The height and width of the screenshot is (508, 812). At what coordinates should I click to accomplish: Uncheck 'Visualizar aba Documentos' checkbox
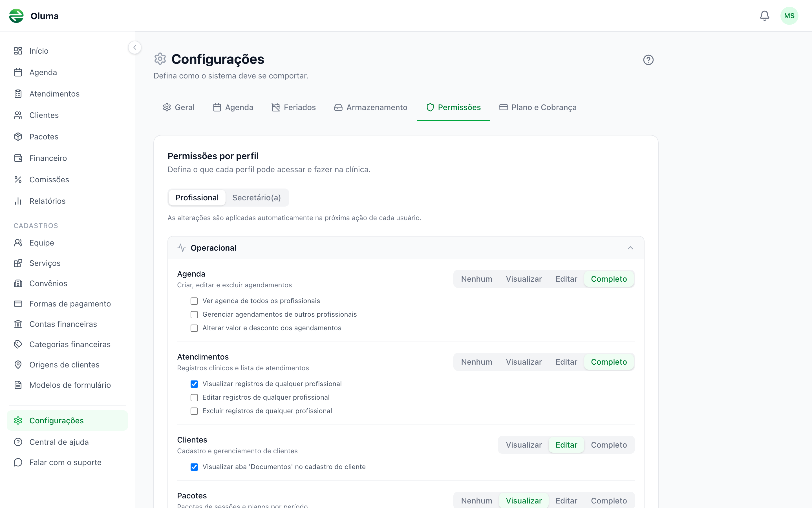click(x=194, y=467)
